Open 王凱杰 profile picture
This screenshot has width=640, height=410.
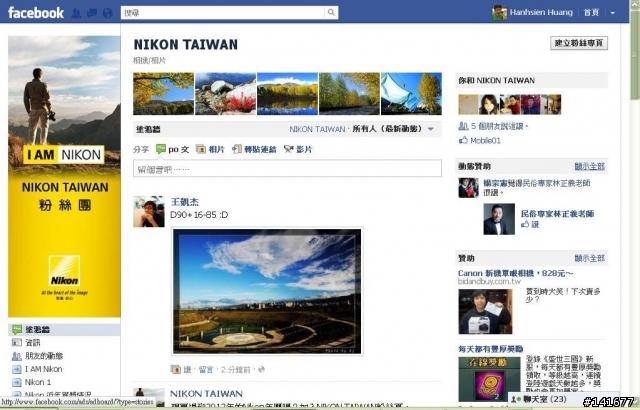point(149,211)
